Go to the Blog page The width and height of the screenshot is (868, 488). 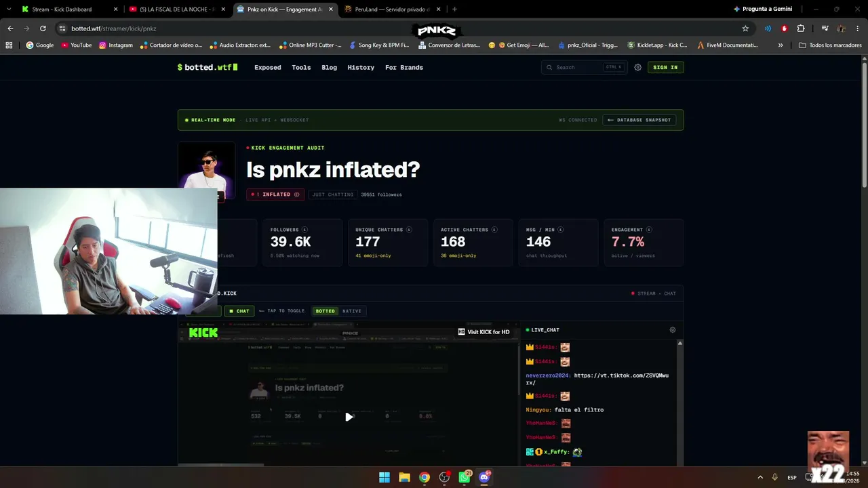330,68
